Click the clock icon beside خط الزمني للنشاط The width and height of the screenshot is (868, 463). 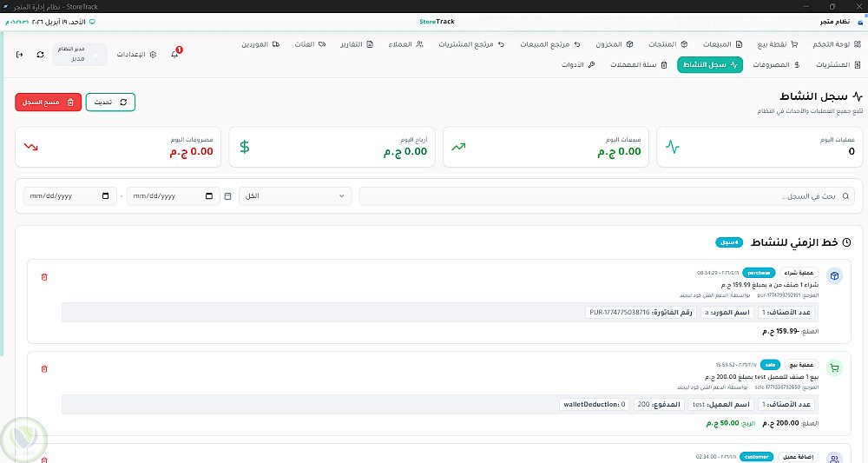click(846, 242)
